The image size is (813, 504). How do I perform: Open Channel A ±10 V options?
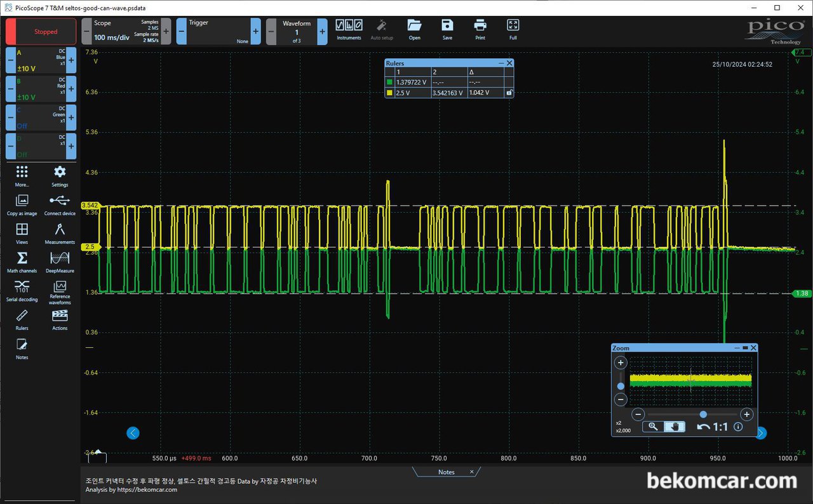(x=41, y=60)
